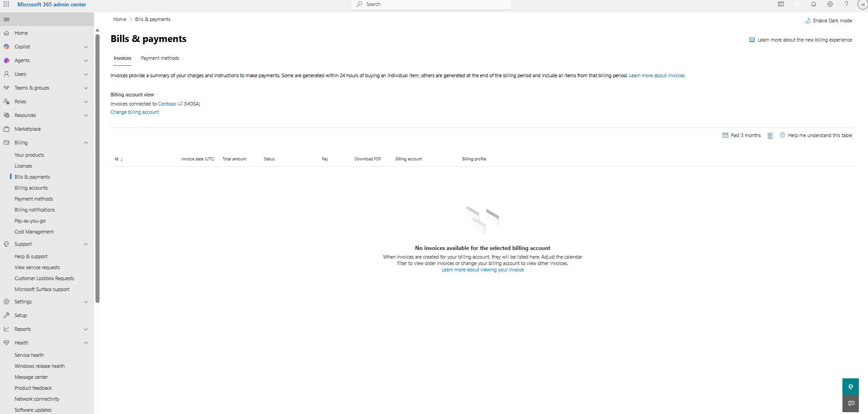Open Learn more about new billing experience

point(800,40)
